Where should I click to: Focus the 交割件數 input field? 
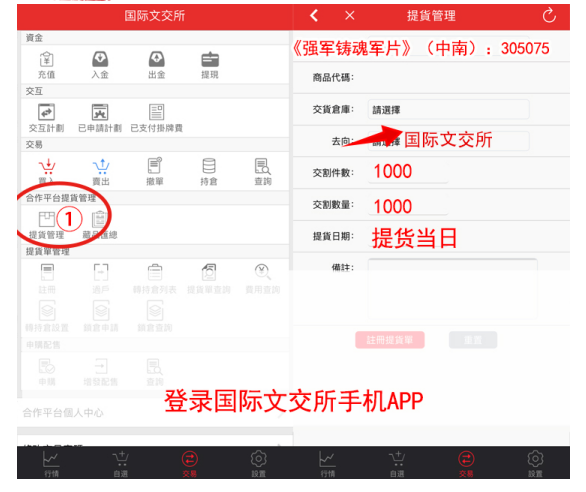(x=408, y=172)
